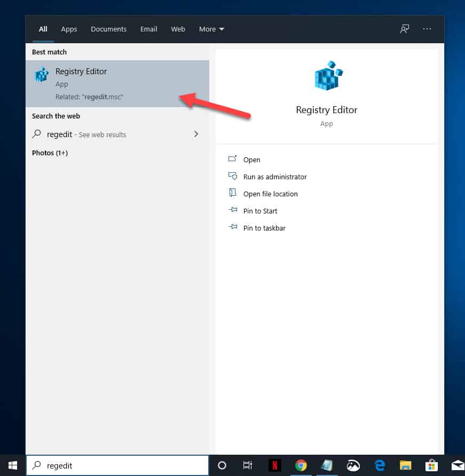Click the magnifier icon next to web result

pyautogui.click(x=36, y=134)
